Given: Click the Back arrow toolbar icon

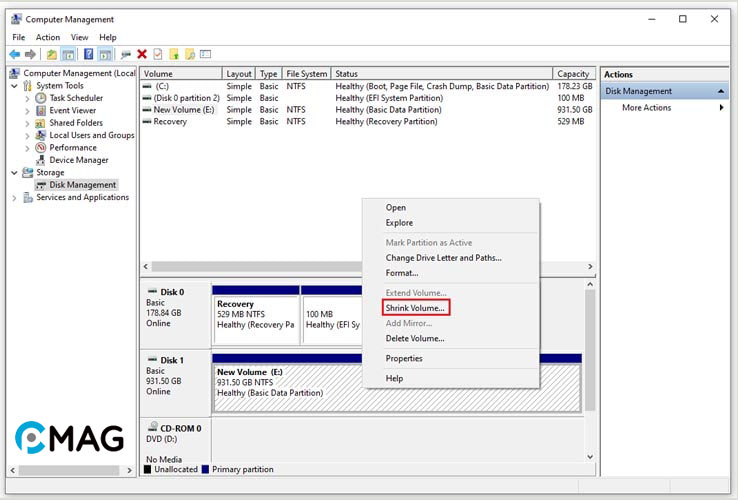Looking at the screenshot, I should point(14,54).
